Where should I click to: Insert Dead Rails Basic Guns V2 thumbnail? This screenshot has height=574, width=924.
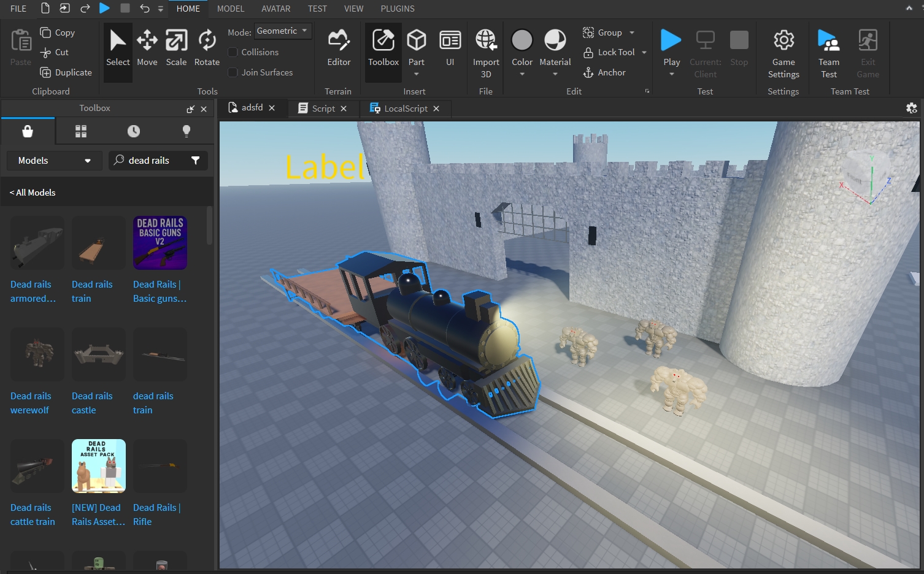coord(160,243)
